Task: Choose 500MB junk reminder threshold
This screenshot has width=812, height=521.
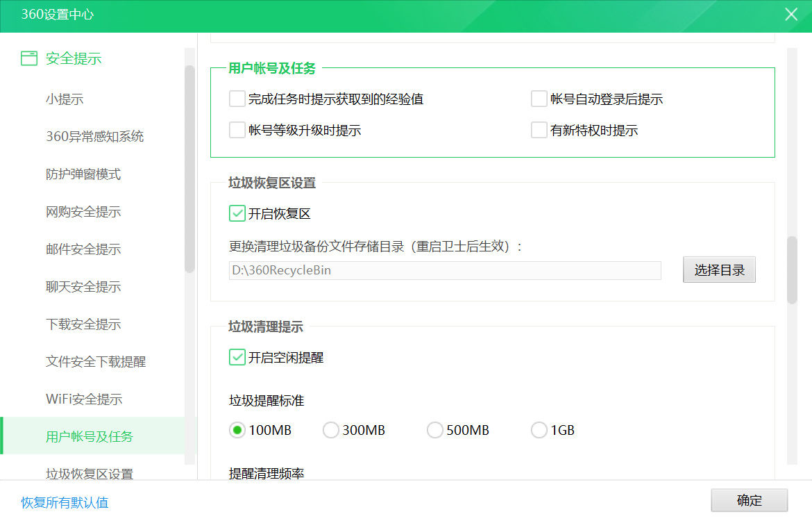Action: (x=435, y=430)
